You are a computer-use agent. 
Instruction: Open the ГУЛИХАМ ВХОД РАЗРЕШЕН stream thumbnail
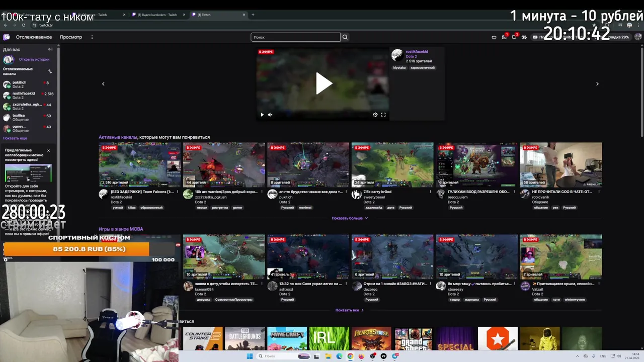476,164
